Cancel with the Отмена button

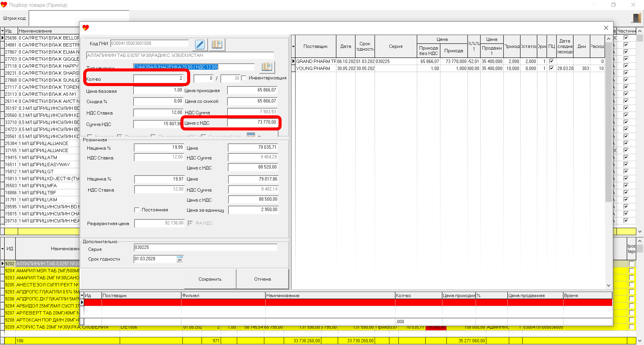(262, 279)
